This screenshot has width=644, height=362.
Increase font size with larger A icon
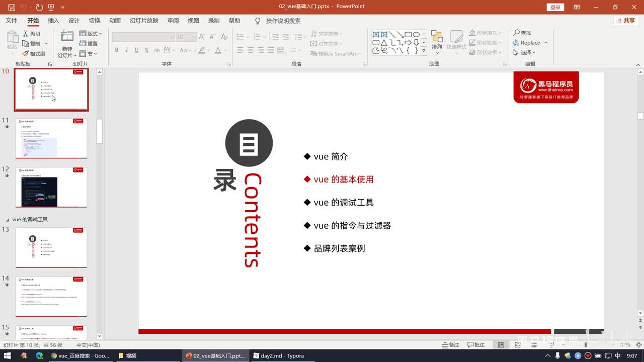202,37
